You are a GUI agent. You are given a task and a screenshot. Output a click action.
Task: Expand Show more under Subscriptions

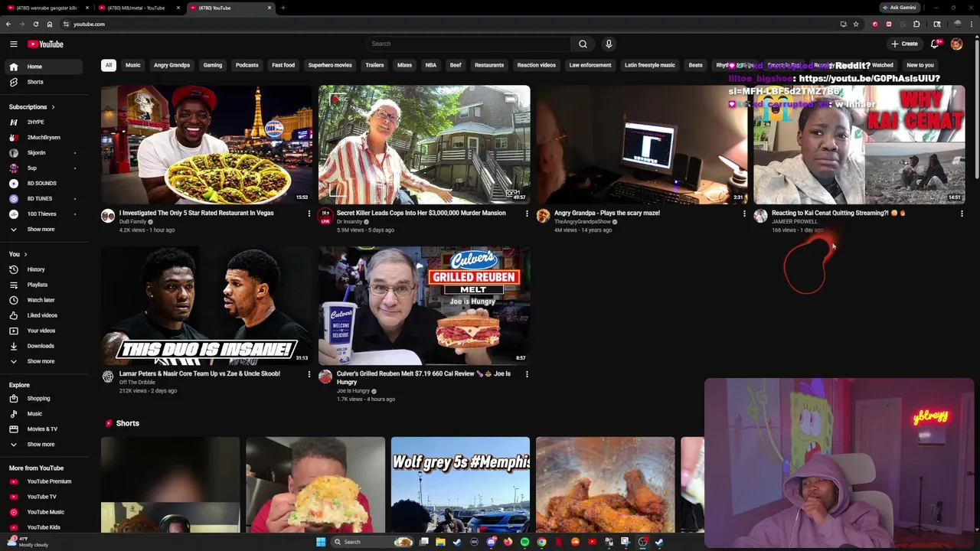[x=44, y=229]
